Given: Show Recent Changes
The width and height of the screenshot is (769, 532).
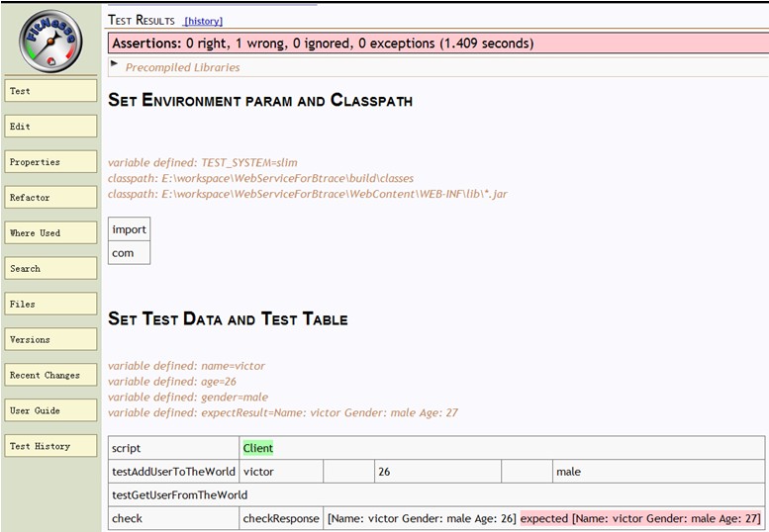Looking at the screenshot, I should (50, 375).
